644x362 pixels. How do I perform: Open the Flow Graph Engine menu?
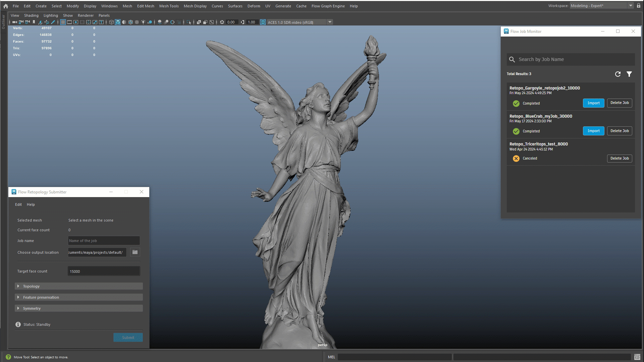click(328, 6)
